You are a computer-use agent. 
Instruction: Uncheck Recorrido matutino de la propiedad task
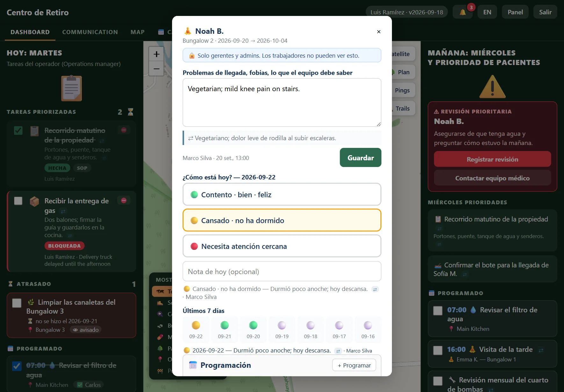click(18, 130)
